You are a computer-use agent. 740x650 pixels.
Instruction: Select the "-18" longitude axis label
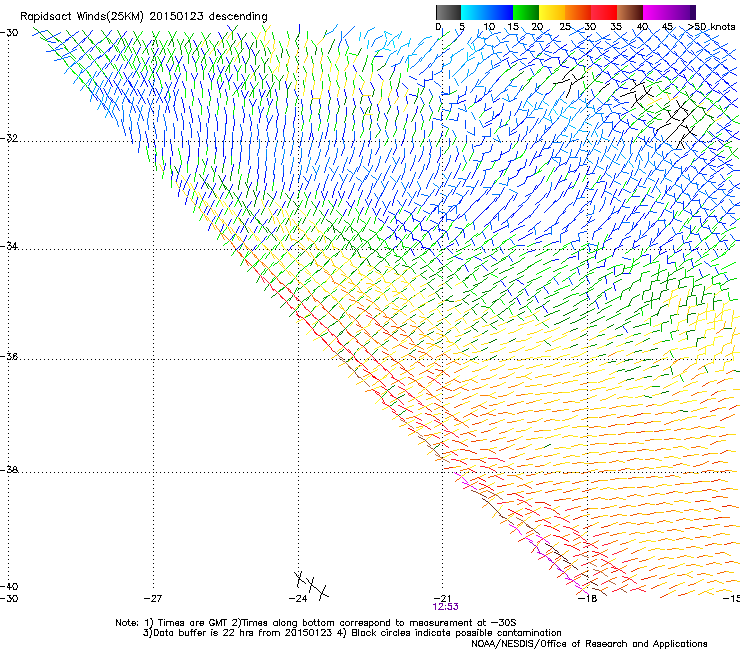pos(588,598)
